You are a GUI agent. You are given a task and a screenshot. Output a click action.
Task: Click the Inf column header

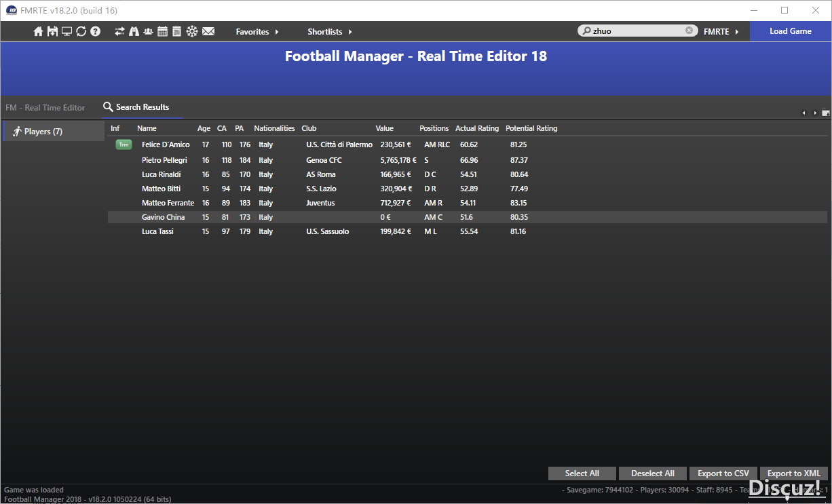click(x=115, y=128)
